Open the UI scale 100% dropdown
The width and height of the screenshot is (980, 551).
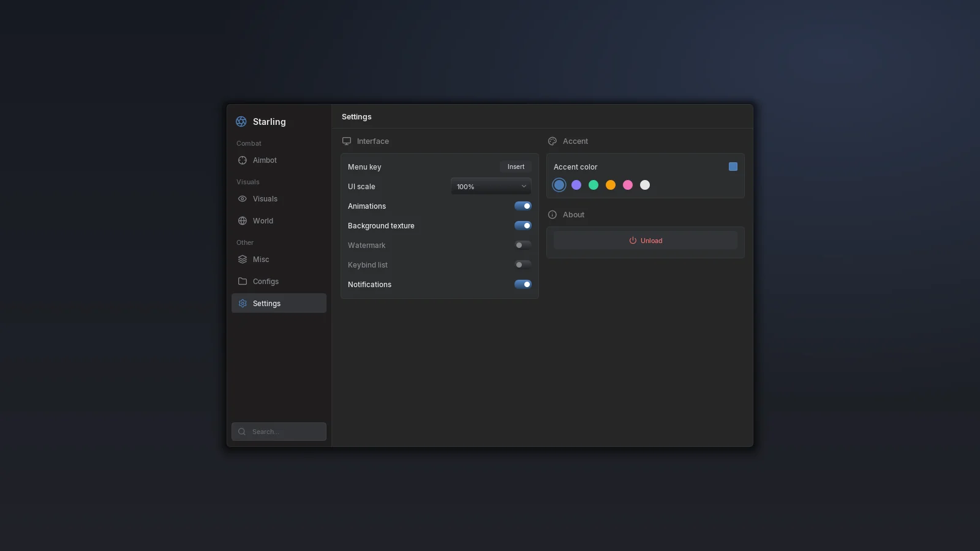491,187
